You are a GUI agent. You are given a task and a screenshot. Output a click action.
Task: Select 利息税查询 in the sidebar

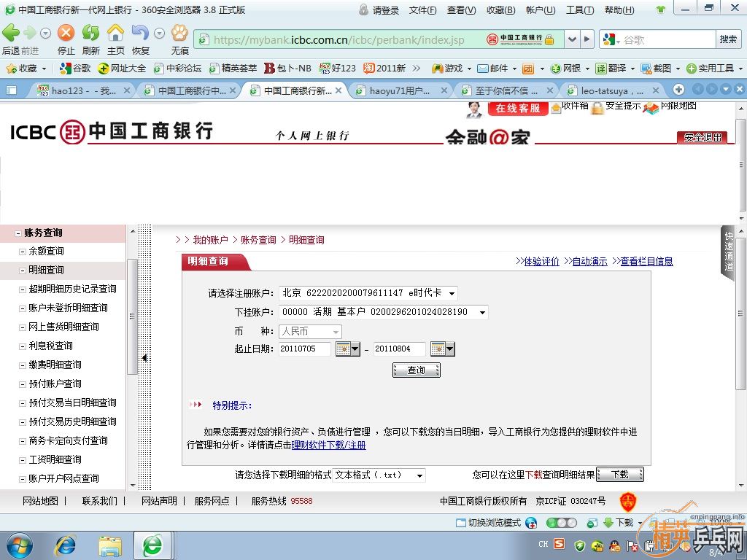coord(50,346)
